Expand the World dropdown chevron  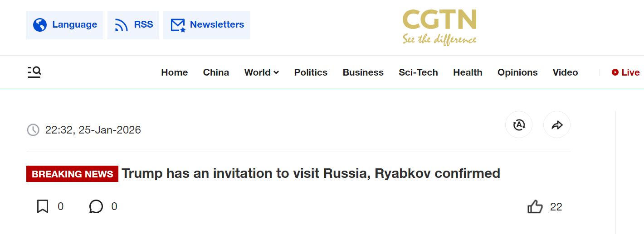pyautogui.click(x=276, y=73)
